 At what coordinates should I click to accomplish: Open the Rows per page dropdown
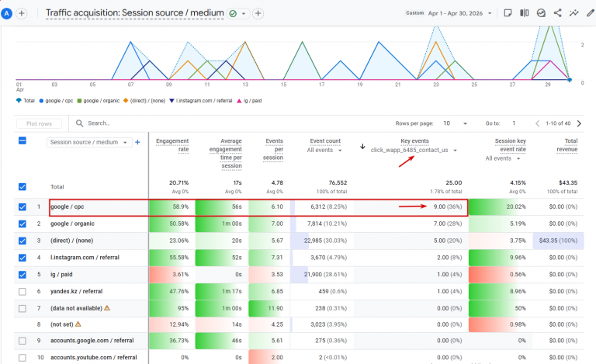(x=455, y=123)
